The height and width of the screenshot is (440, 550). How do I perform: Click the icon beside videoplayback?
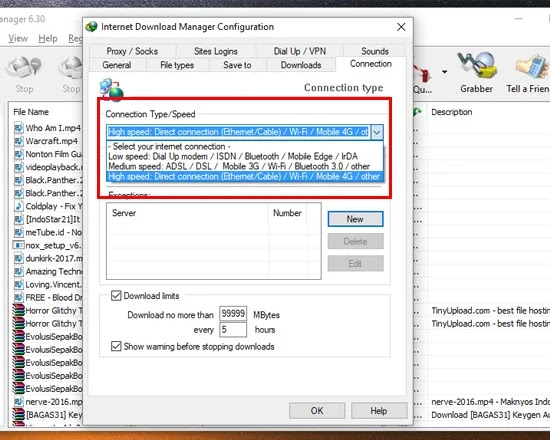coord(19,167)
